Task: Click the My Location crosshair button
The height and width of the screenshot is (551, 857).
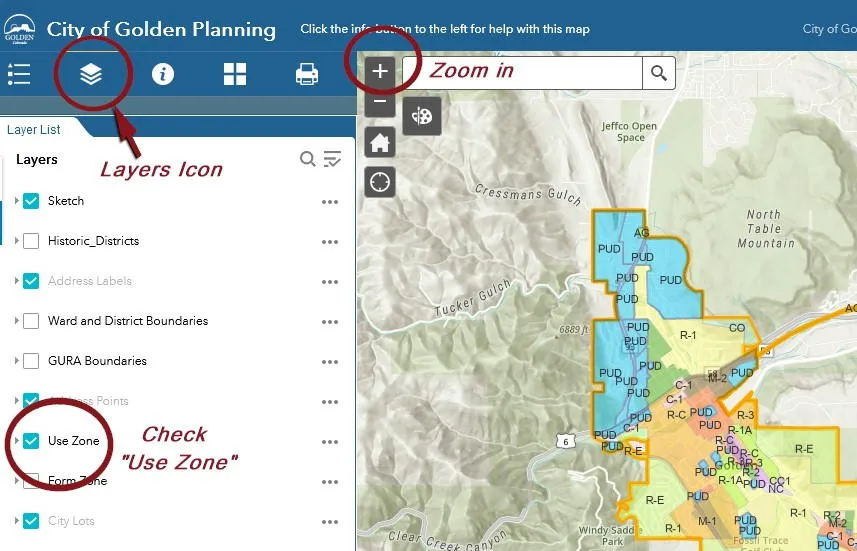Action: [x=380, y=182]
